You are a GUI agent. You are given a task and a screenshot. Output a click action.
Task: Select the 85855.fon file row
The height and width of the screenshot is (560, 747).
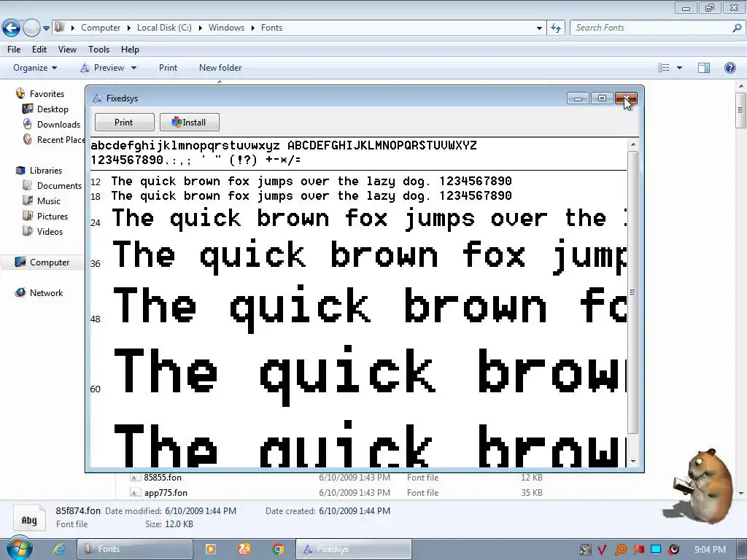[x=336, y=478]
